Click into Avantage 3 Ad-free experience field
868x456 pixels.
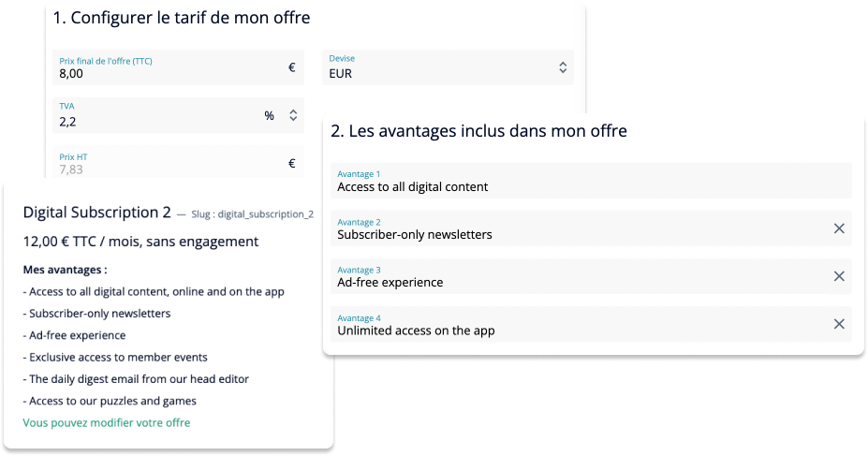coord(591,276)
